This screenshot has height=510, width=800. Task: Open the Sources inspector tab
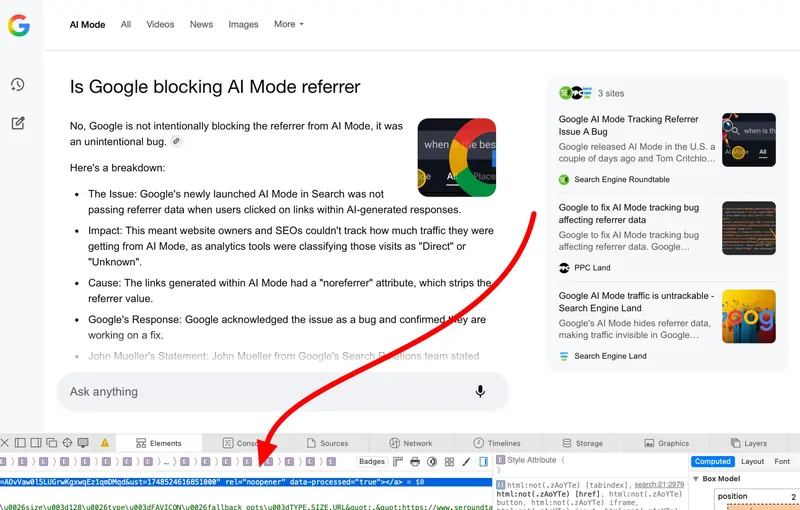(327, 443)
